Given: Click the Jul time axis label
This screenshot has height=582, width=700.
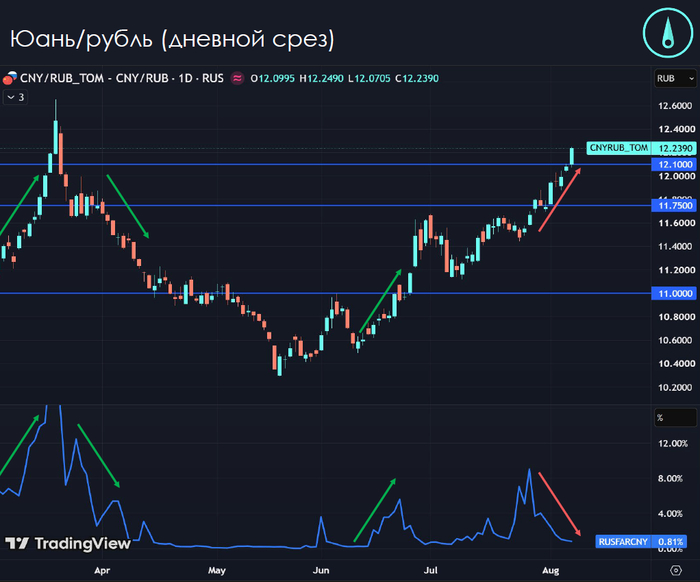Looking at the screenshot, I should click(430, 570).
